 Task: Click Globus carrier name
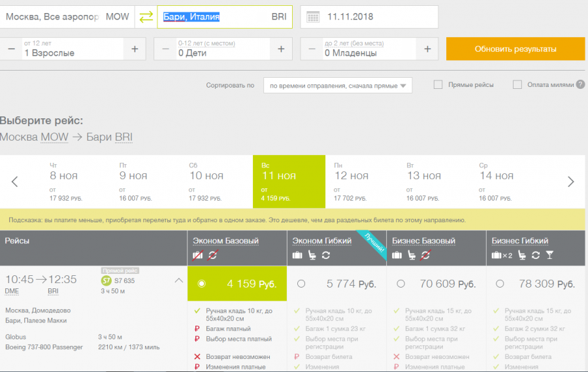click(x=16, y=337)
